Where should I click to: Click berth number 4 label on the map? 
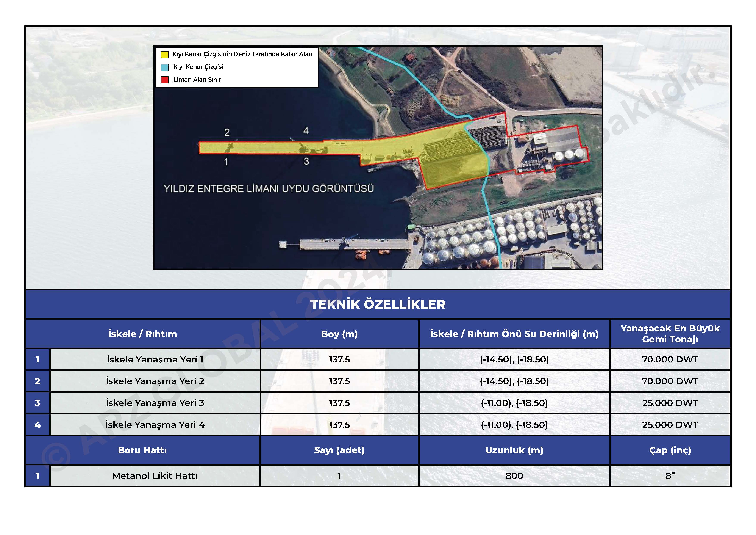click(306, 131)
